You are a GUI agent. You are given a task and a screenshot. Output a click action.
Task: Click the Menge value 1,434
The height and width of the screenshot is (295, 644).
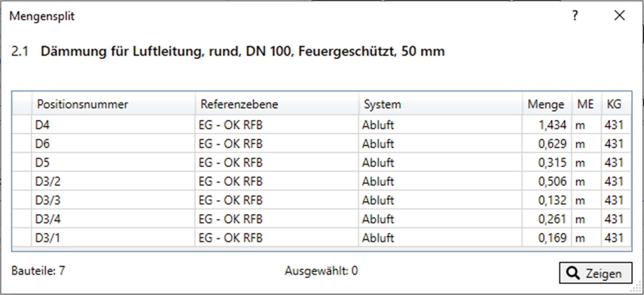click(553, 125)
